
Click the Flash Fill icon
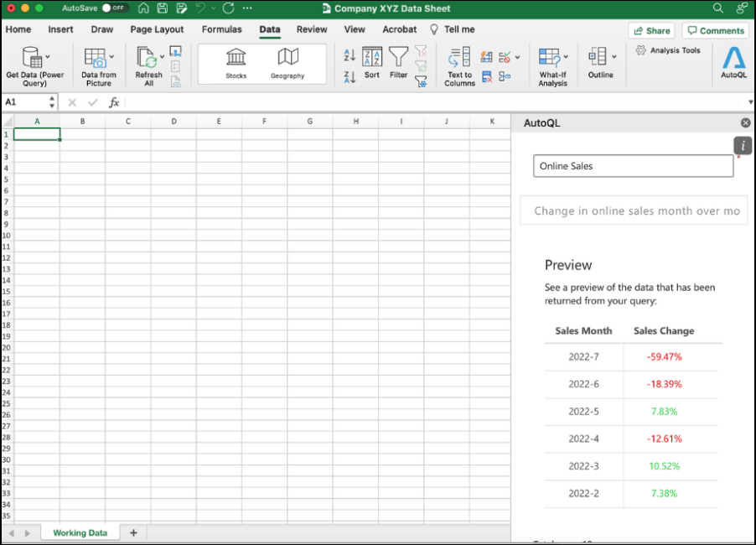(486, 57)
